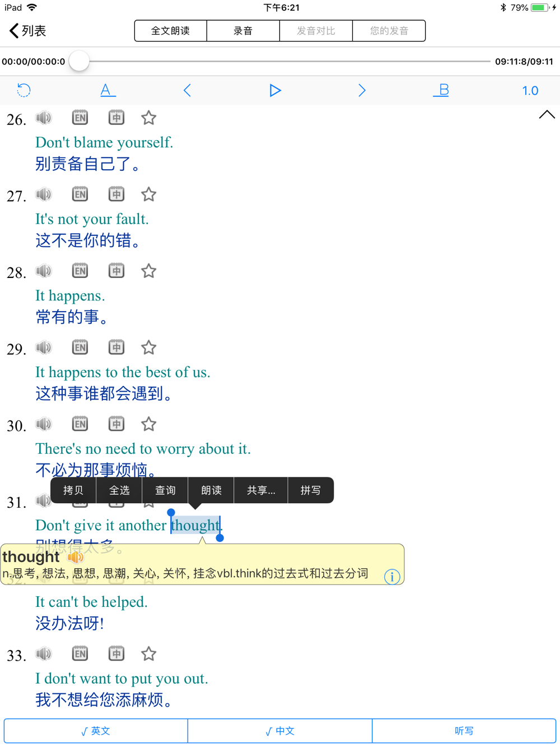Open info for 'thought' definition
The image size is (560, 747).
392,577
